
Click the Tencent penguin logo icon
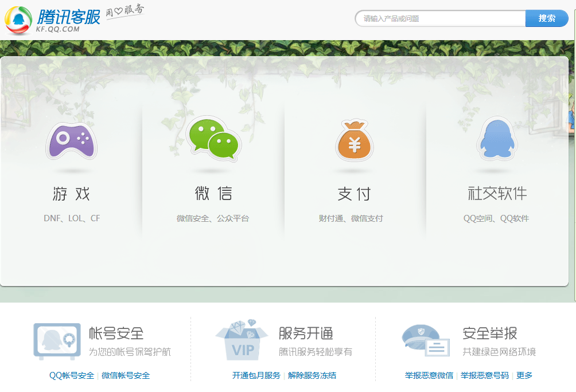click(x=18, y=20)
